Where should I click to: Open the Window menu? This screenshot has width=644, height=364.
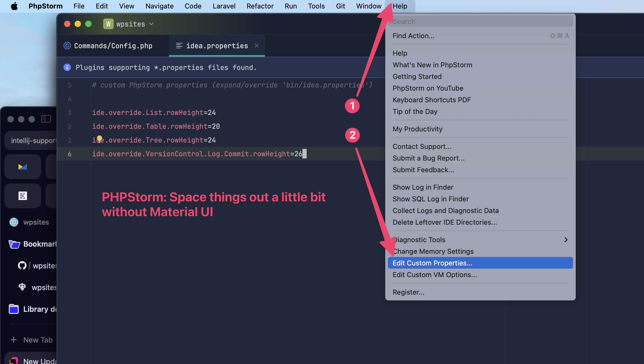[369, 6]
